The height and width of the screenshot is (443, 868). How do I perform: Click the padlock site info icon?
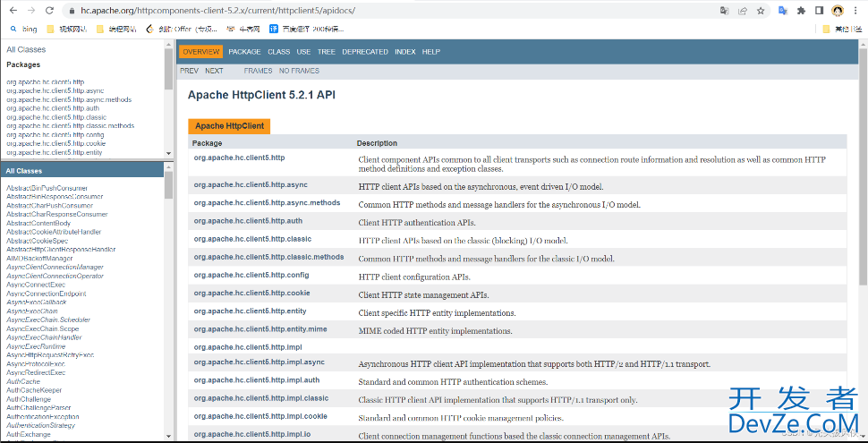point(72,11)
